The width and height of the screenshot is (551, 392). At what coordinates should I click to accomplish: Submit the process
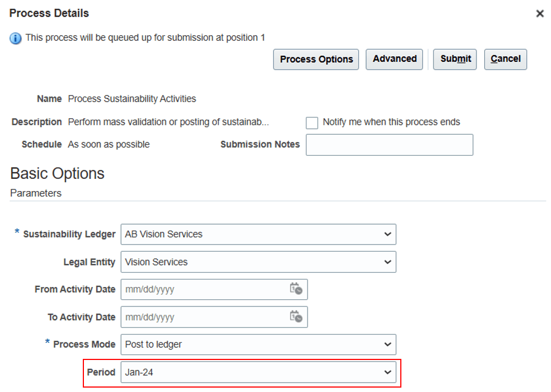[x=455, y=59]
